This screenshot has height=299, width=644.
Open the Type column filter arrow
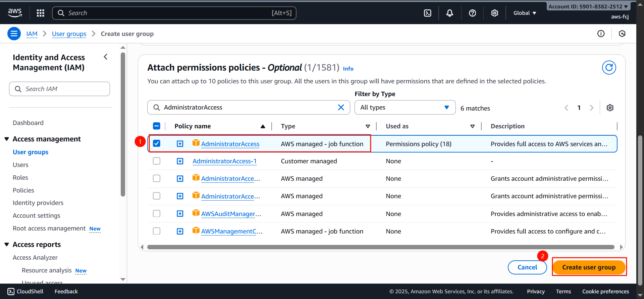368,126
